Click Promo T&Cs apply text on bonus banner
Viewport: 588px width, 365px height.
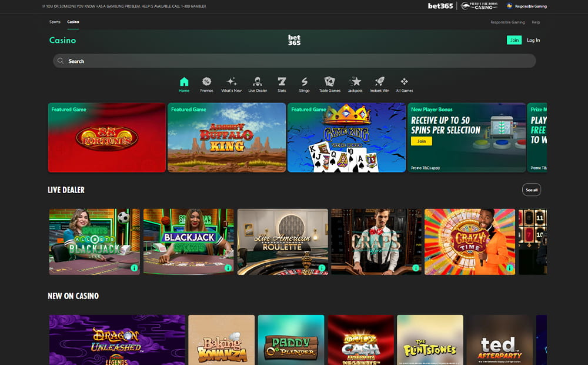[x=425, y=168]
